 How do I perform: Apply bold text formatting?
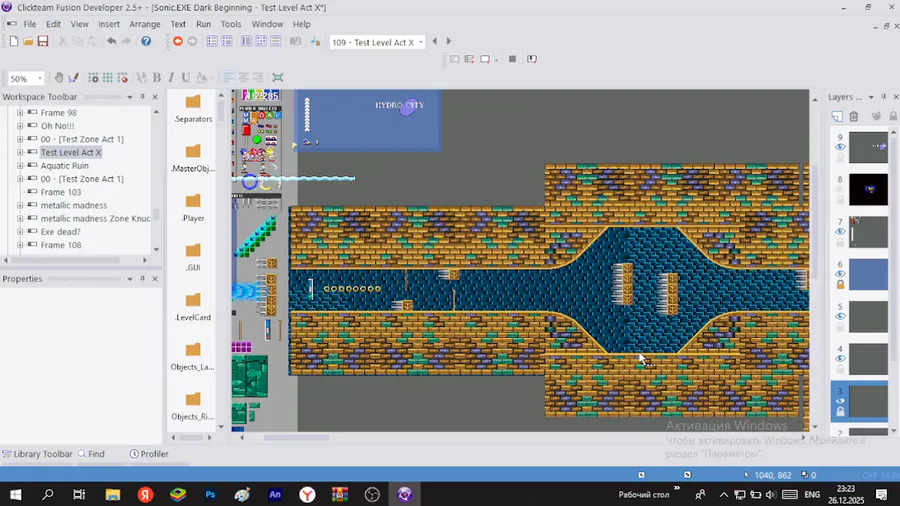click(x=157, y=77)
